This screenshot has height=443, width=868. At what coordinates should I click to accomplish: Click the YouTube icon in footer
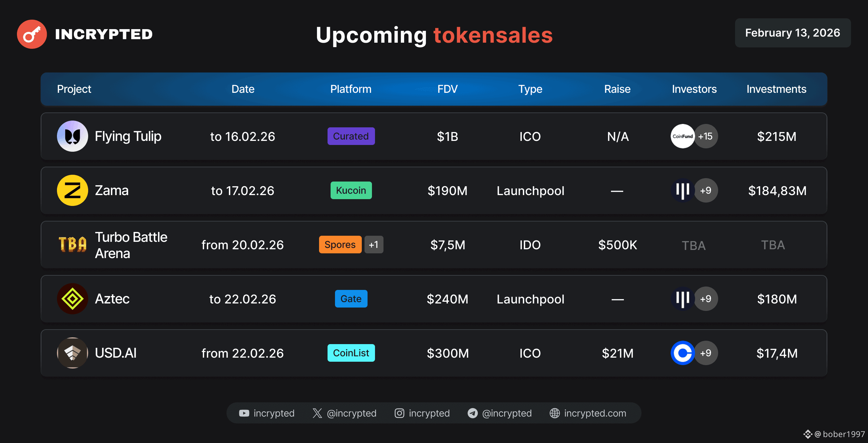click(244, 413)
